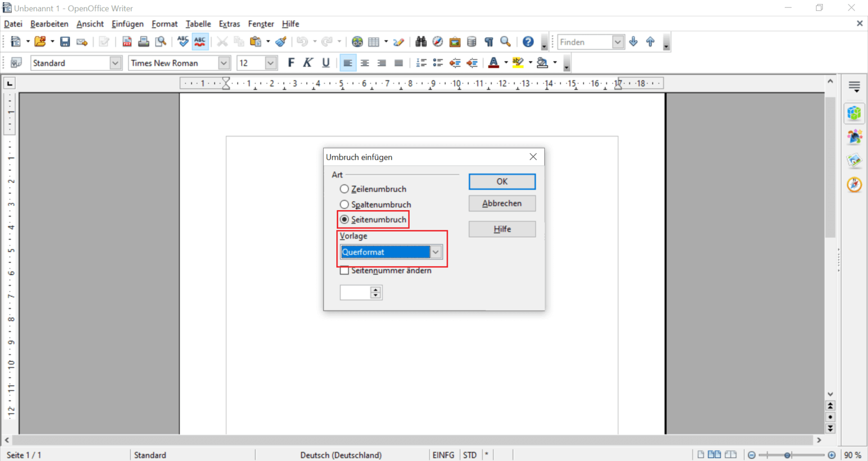The image size is (868, 461).
Task: Click Find Next down arrow
Action: coord(633,42)
